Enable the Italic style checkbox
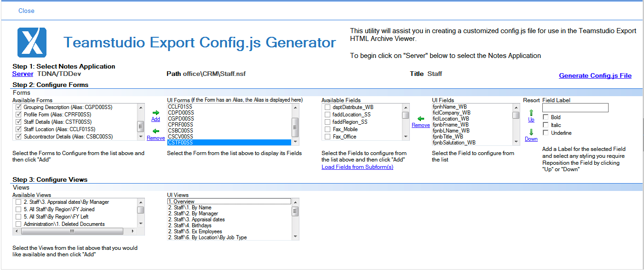 pos(546,125)
